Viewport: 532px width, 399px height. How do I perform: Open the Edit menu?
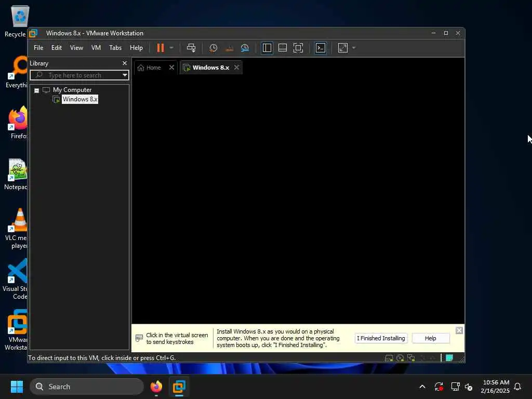point(56,48)
